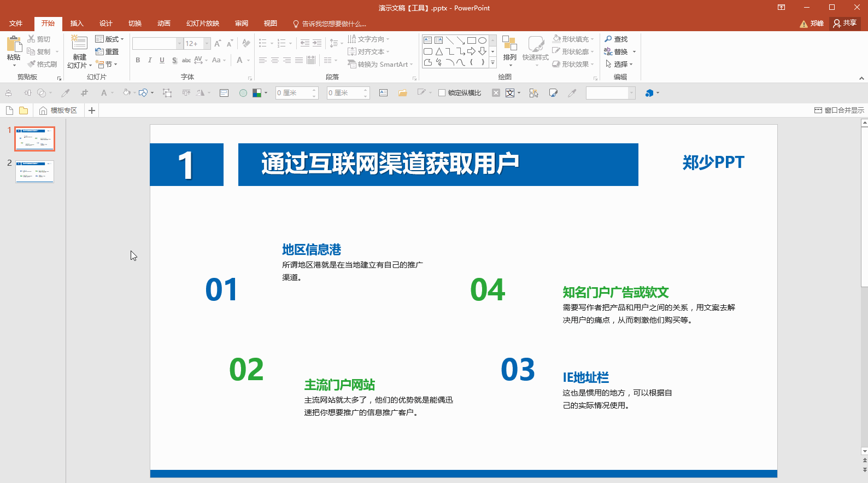Click the 共享 (Share) button
868x483 pixels.
click(845, 23)
